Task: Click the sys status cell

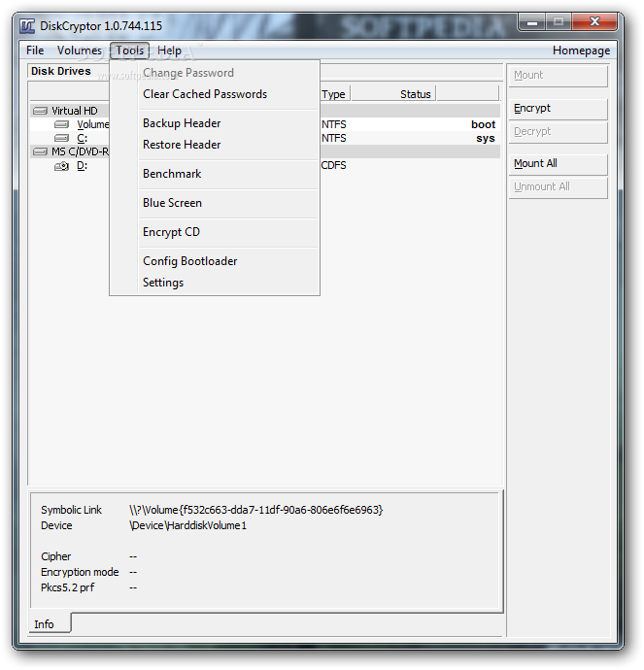Action: [x=486, y=139]
